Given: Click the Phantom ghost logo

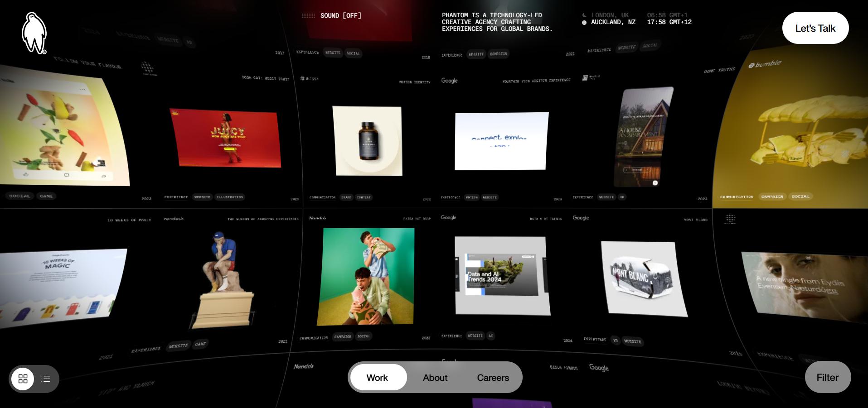Looking at the screenshot, I should [x=34, y=33].
